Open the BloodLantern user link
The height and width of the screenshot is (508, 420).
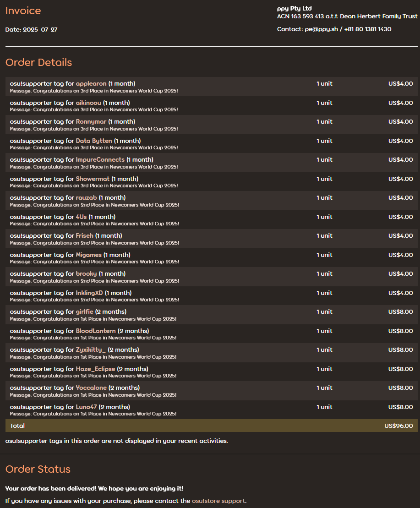click(x=96, y=331)
